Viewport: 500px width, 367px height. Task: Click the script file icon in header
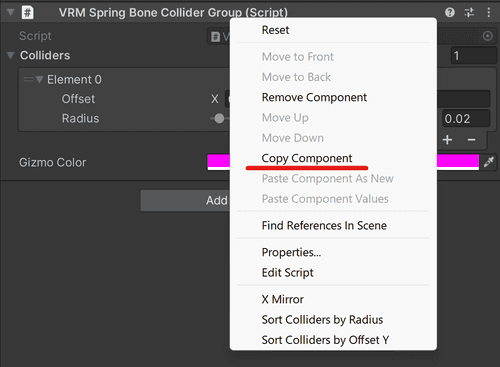pos(28,13)
